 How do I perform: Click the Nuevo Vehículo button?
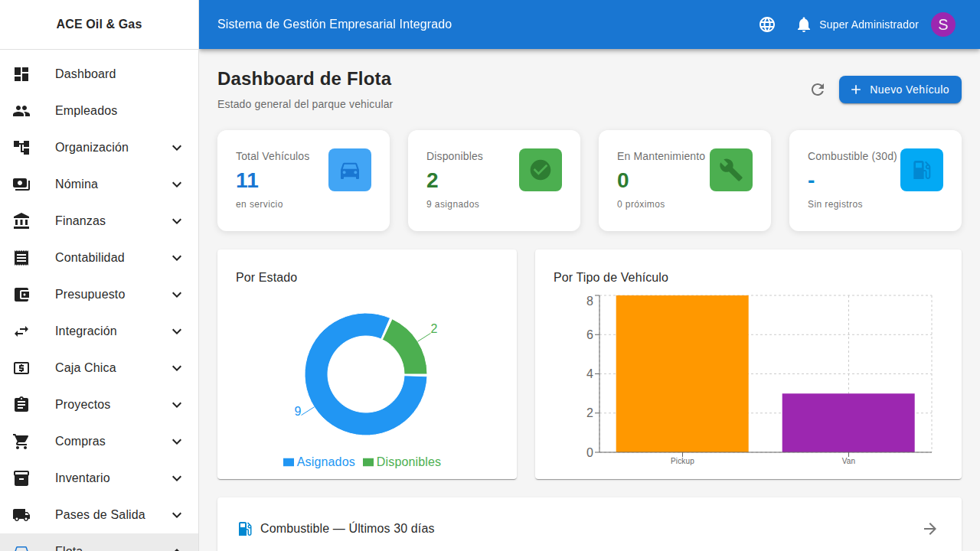click(900, 90)
